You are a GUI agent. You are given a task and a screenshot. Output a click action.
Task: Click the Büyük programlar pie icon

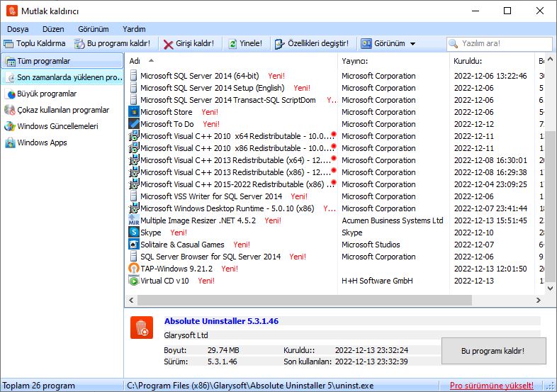pyautogui.click(x=11, y=94)
